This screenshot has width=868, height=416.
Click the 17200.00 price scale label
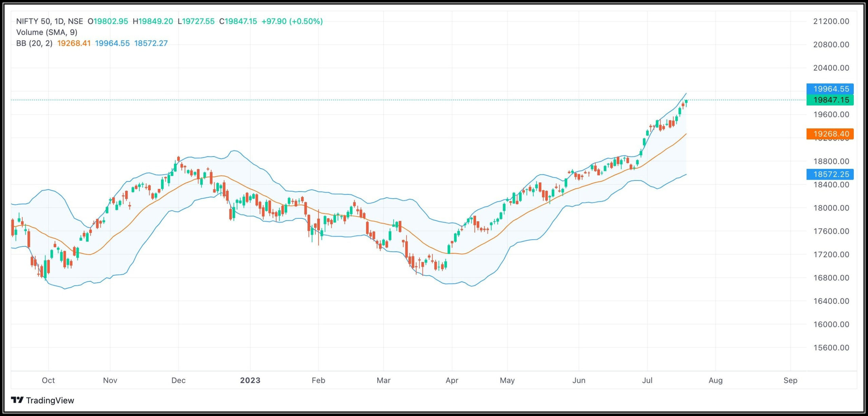[x=831, y=255]
